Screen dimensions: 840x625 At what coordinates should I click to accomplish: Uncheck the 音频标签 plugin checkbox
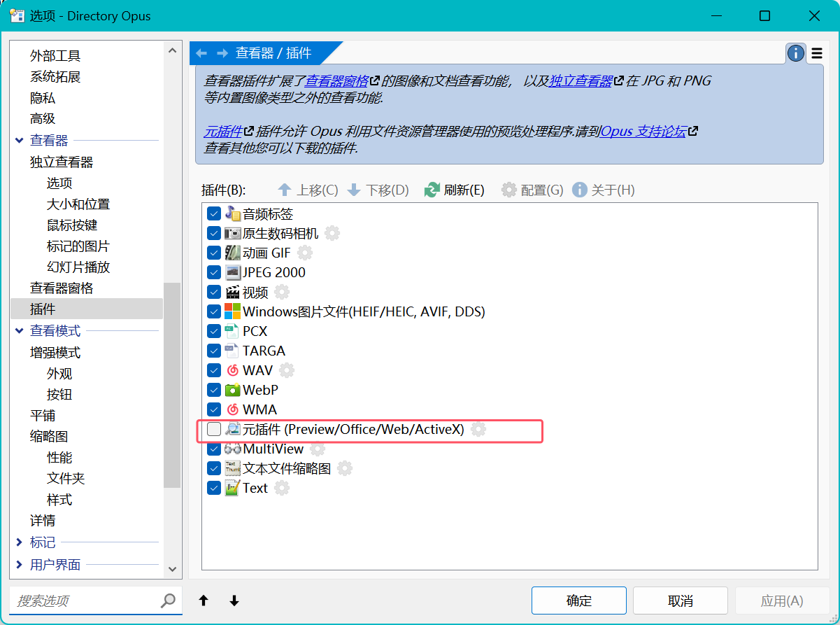click(x=214, y=213)
